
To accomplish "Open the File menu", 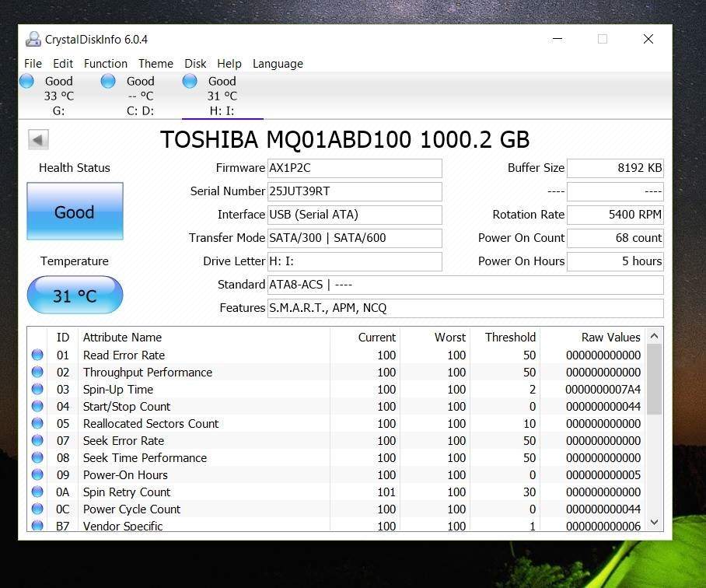I will click(x=33, y=64).
